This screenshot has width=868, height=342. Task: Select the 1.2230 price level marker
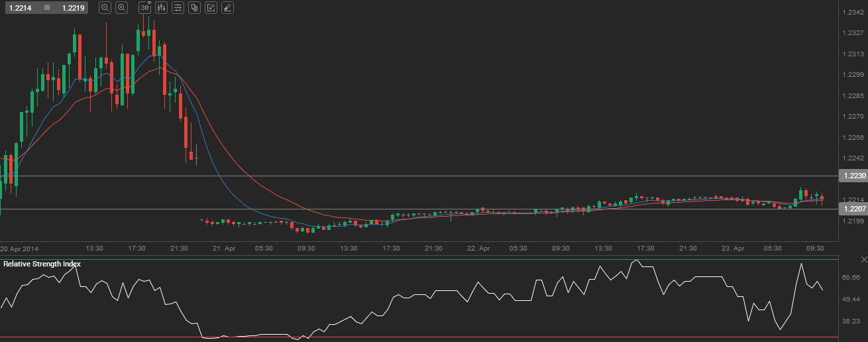tap(852, 176)
